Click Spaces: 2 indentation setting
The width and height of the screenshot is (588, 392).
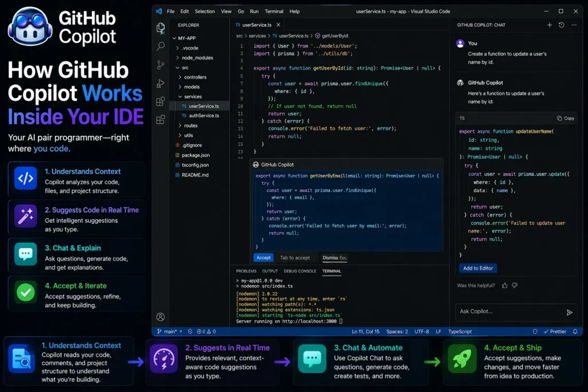tap(397, 331)
